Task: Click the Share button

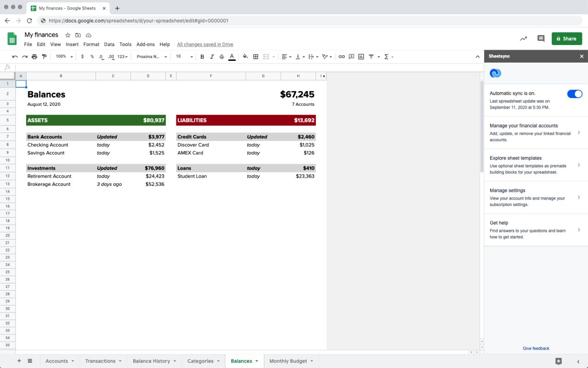Action: pos(566,39)
